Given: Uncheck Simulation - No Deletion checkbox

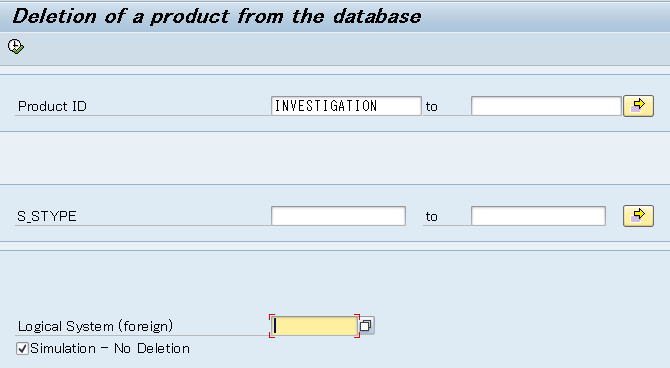Looking at the screenshot, I should coord(22,348).
